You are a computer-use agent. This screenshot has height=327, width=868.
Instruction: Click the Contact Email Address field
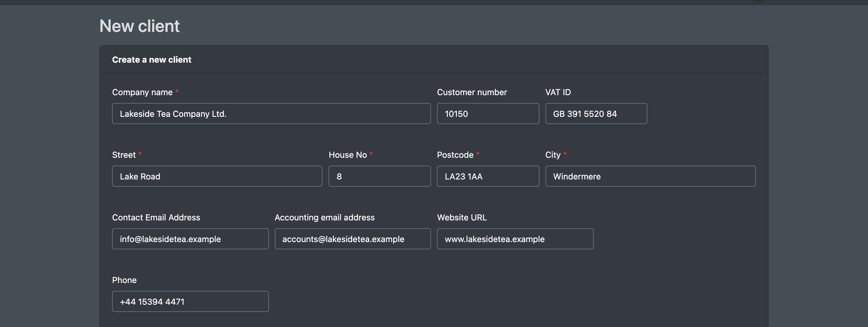tap(190, 239)
